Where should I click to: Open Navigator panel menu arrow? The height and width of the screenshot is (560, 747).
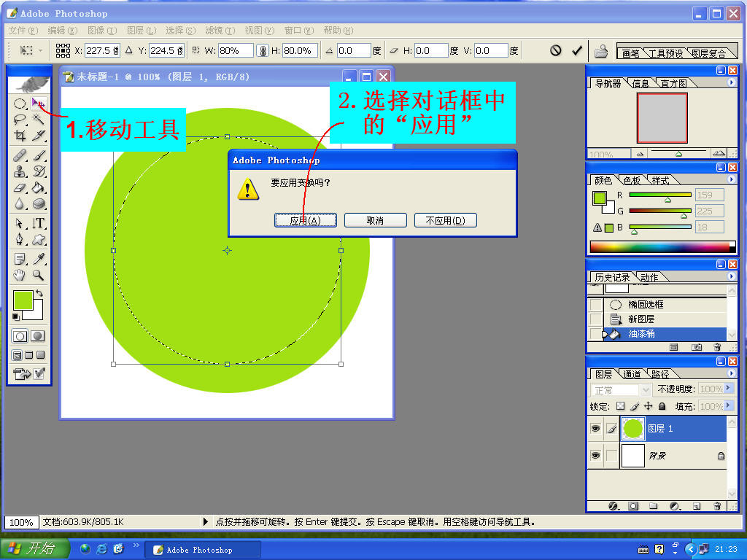[x=731, y=82]
